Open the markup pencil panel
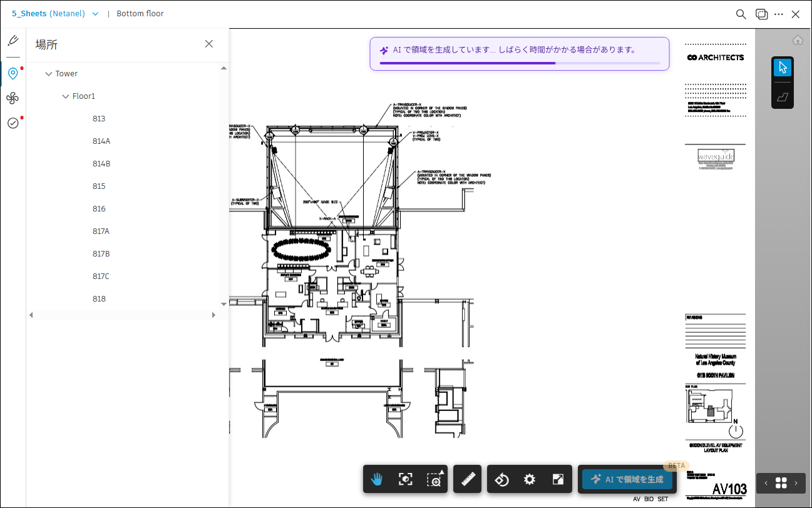Viewport: 812px width, 508px height. pos(13,41)
